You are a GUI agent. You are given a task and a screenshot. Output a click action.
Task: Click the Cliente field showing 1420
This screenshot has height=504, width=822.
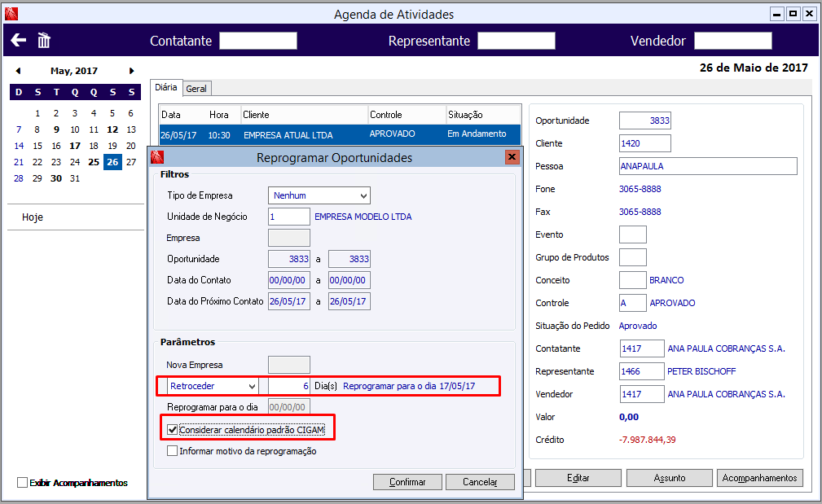point(644,143)
